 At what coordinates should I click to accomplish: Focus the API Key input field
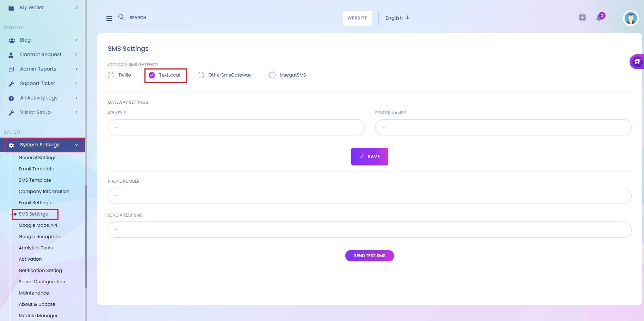[236, 127]
